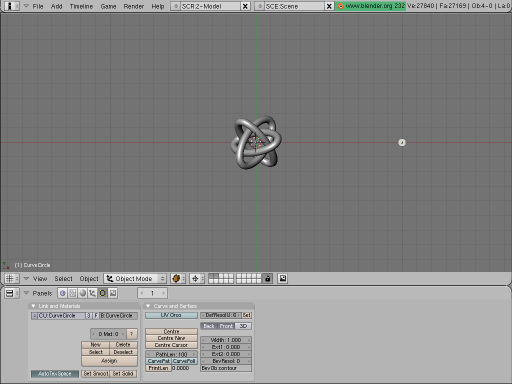Select the Object context button
Viewport: 512px width, 384px height.
pyautogui.click(x=92, y=293)
